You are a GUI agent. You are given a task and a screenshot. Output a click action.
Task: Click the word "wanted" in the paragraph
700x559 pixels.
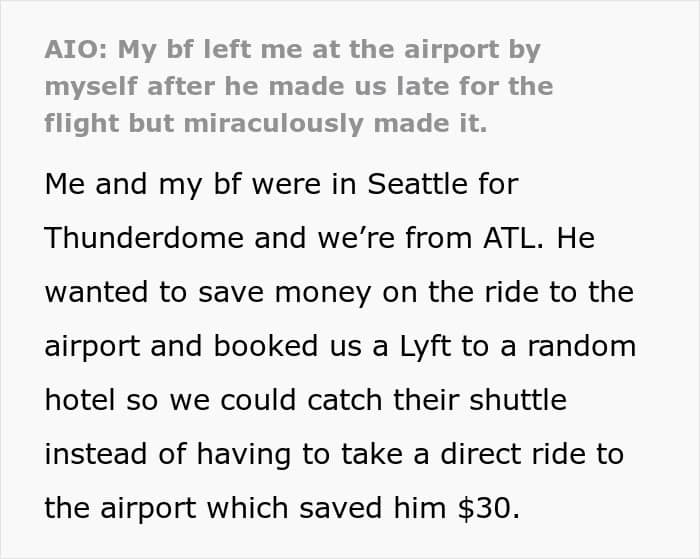click(x=95, y=292)
